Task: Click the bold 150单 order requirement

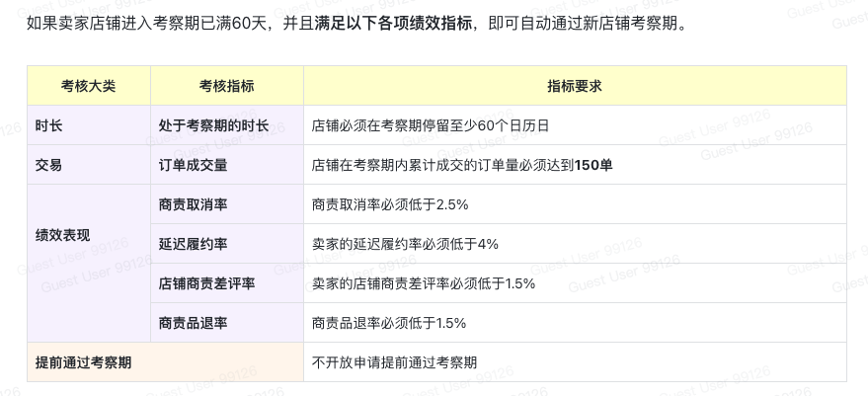Action: pyautogui.click(x=593, y=165)
